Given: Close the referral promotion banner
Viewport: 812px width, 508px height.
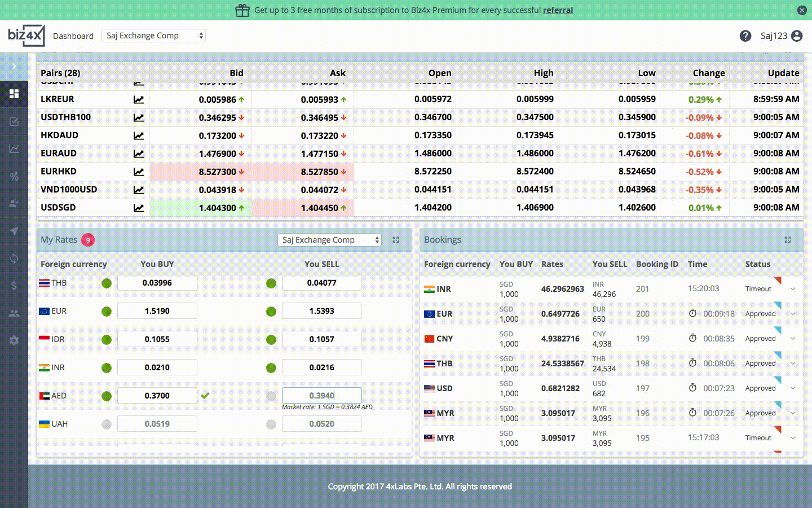Looking at the screenshot, I should click(802, 10).
